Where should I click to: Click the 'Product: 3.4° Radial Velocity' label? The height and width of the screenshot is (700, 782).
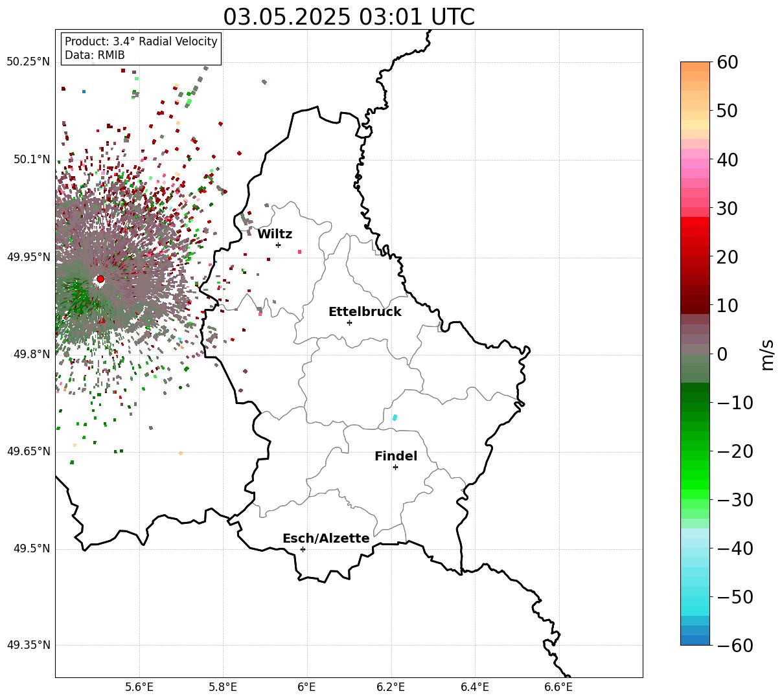(141, 41)
